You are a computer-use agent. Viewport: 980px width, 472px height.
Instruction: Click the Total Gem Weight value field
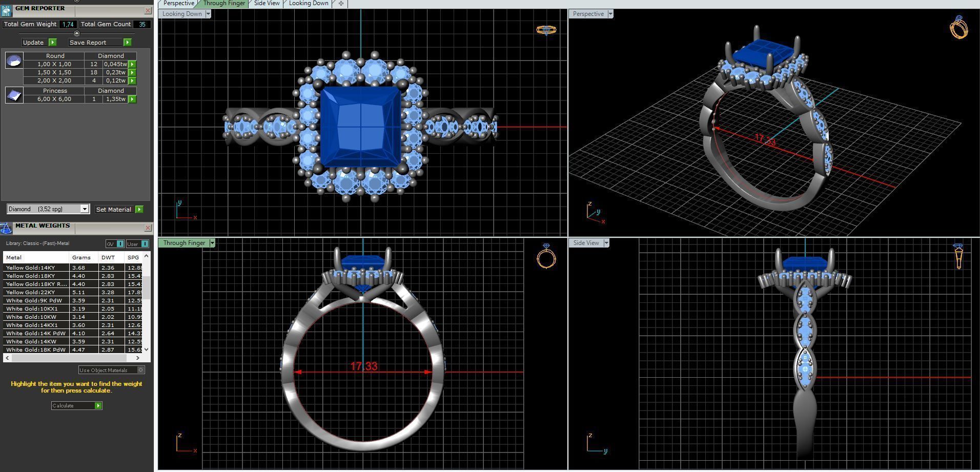pos(68,24)
